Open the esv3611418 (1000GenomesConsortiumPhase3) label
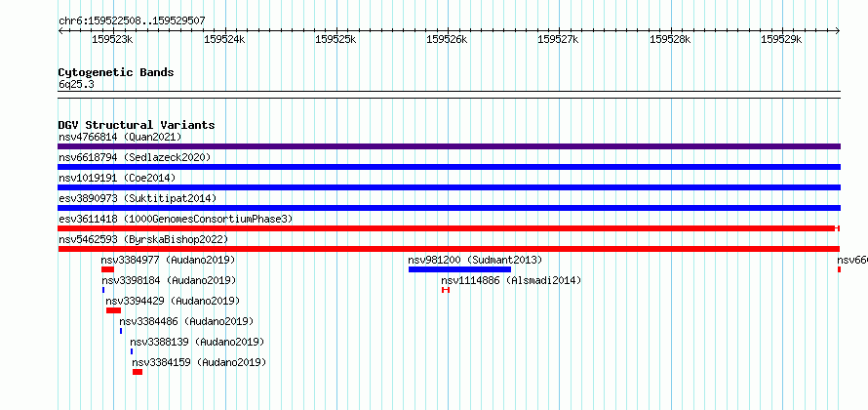 176,219
